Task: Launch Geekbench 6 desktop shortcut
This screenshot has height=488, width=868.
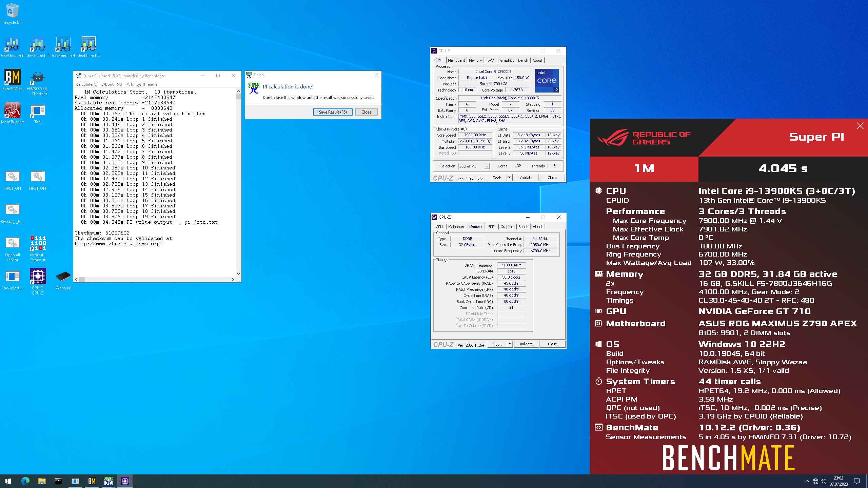Action: pyautogui.click(x=13, y=47)
